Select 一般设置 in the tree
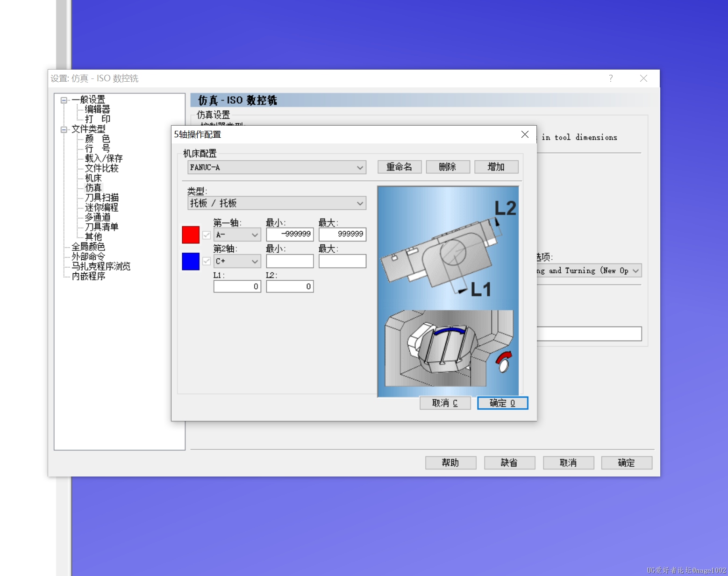This screenshot has width=728, height=576. point(88,100)
